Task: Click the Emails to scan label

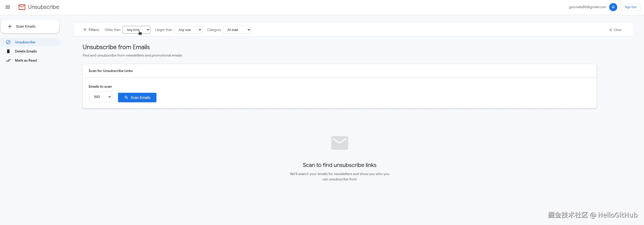Action: tap(100, 87)
